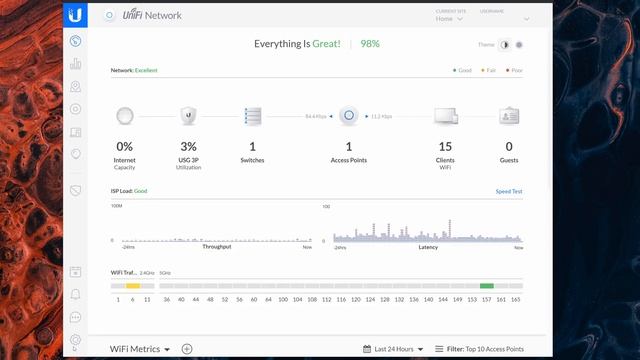Click the Network: Excellent status label
Viewport: 640px width, 360px height.
pos(134,70)
